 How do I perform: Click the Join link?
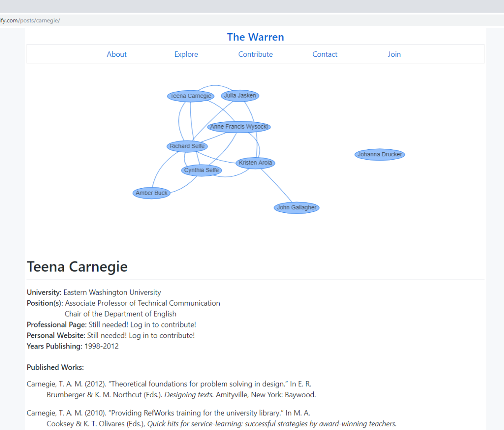coord(394,54)
